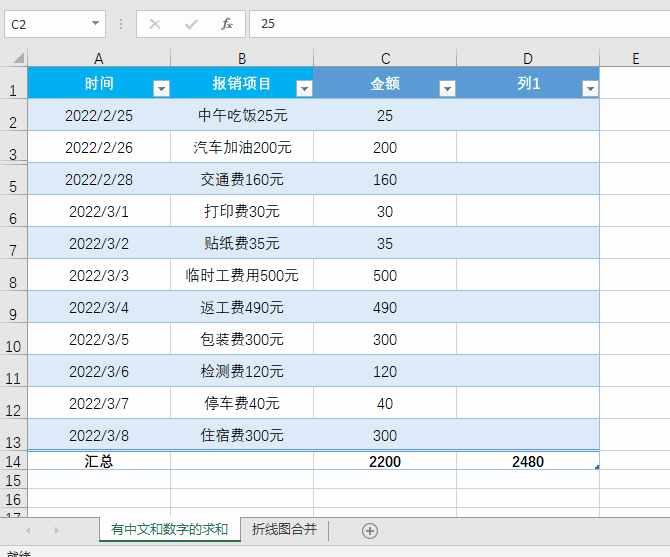Click the Select All corner triangle
Image resolution: width=670 pixels, height=557 pixels.
[x=18, y=58]
